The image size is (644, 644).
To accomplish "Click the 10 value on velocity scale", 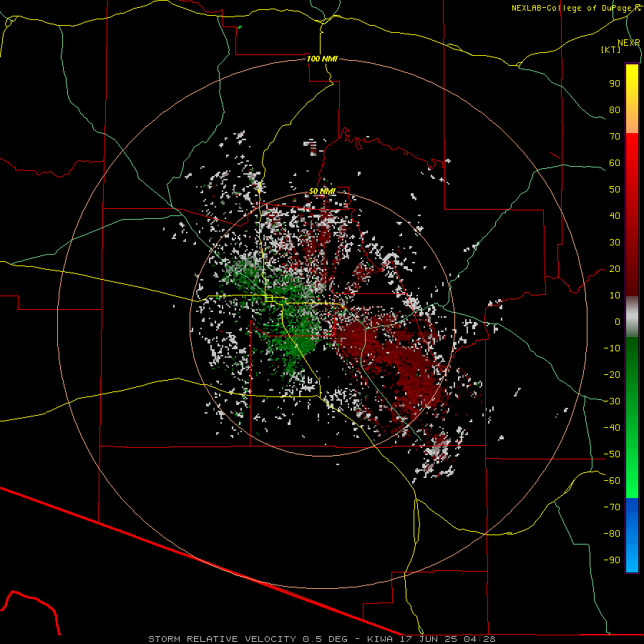I will click(615, 296).
